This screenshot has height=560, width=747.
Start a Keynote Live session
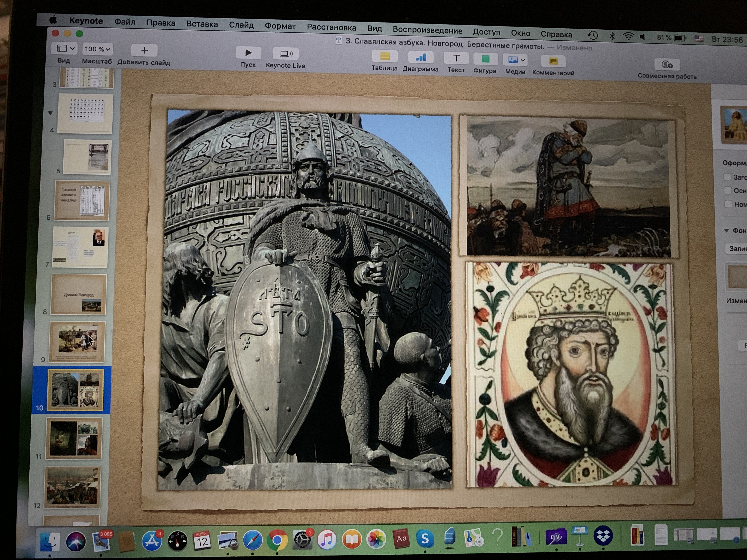[285, 54]
